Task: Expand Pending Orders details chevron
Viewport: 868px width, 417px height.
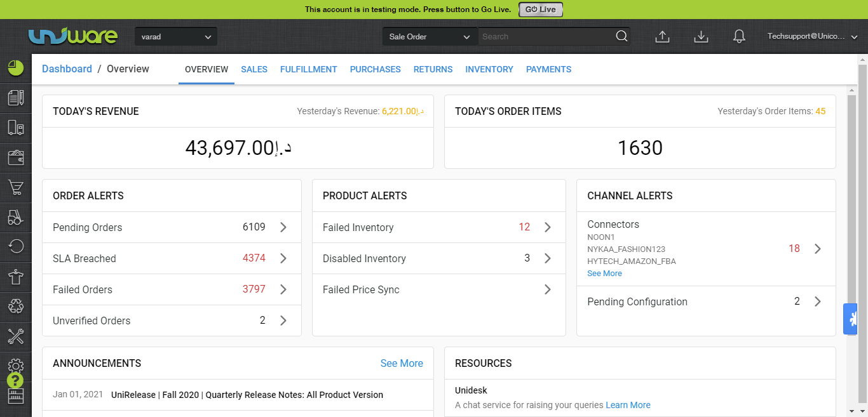Action: click(x=283, y=227)
